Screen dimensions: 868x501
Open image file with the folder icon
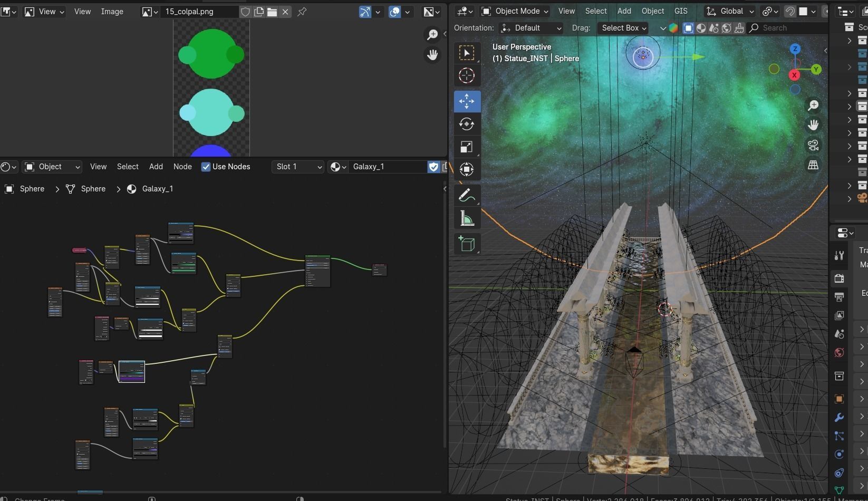[x=272, y=12]
